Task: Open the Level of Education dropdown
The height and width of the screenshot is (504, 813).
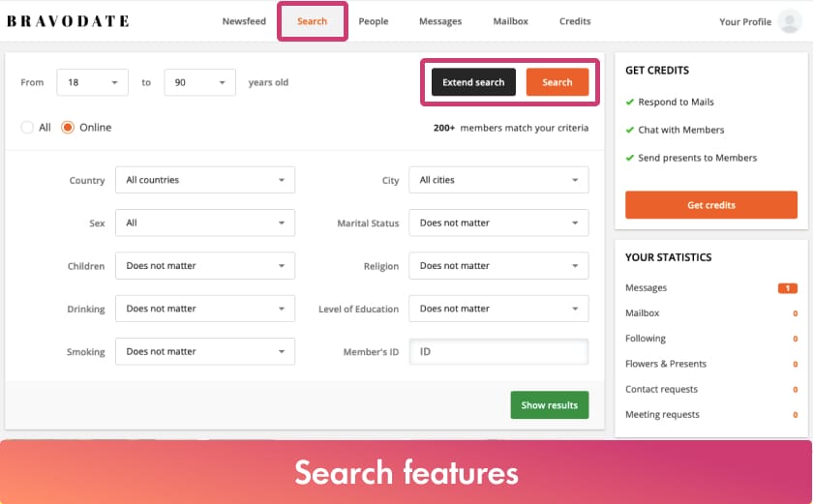Action: pyautogui.click(x=498, y=309)
